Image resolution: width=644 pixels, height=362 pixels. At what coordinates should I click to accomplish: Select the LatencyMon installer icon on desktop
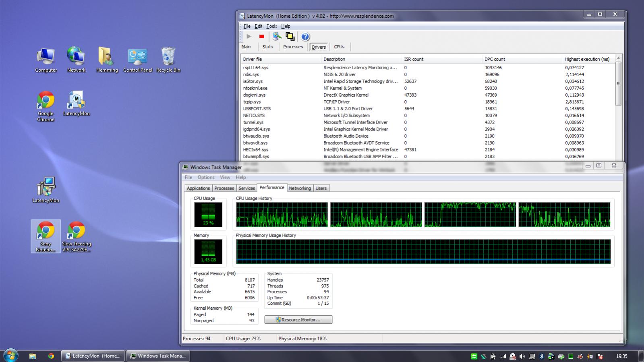[x=46, y=190]
